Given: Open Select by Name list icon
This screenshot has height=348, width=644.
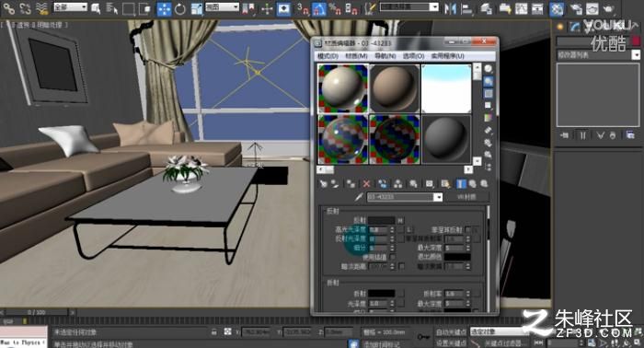Looking at the screenshot, I should [111, 8].
